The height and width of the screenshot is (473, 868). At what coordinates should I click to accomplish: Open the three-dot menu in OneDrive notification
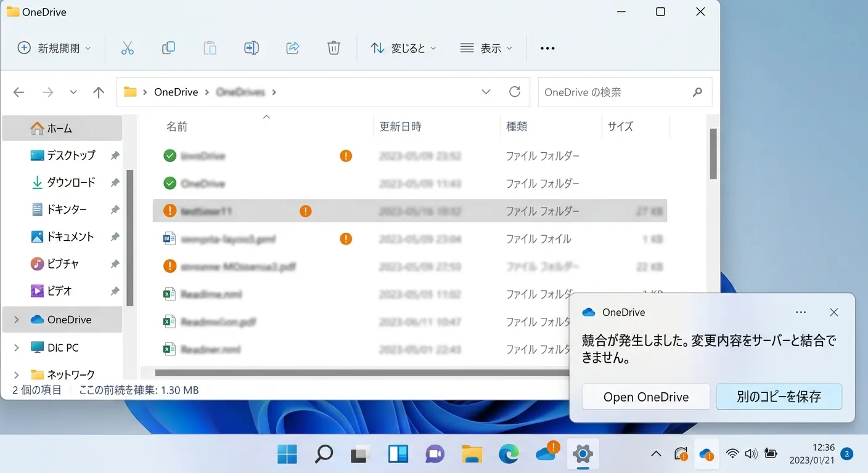pos(801,312)
